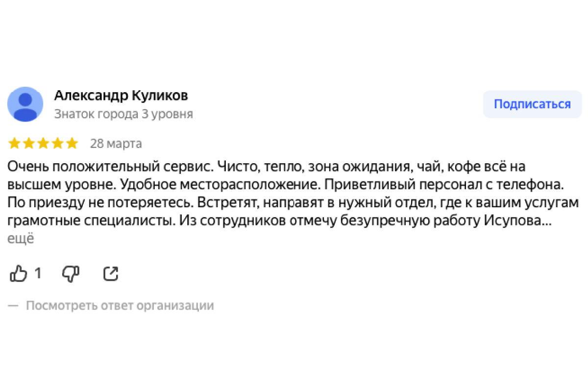Subscribe with the Подписаться button
The height and width of the screenshot is (392, 588).
(x=532, y=104)
